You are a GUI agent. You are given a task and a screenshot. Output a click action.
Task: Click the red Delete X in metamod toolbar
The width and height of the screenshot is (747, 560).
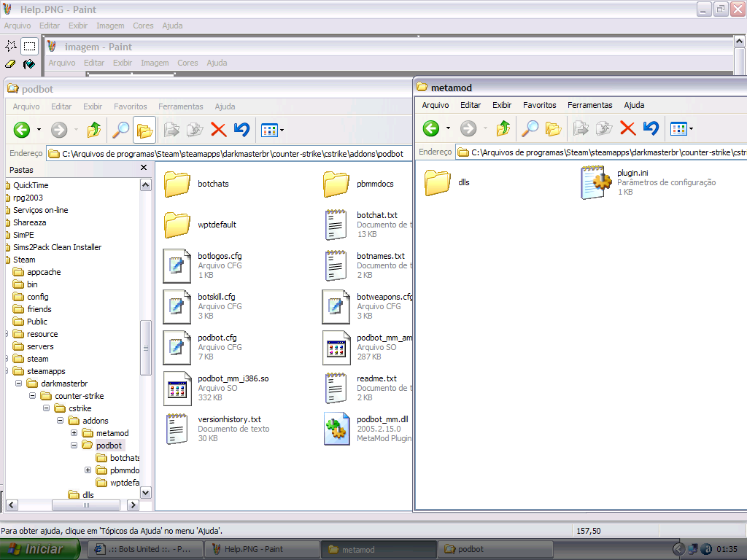628,128
